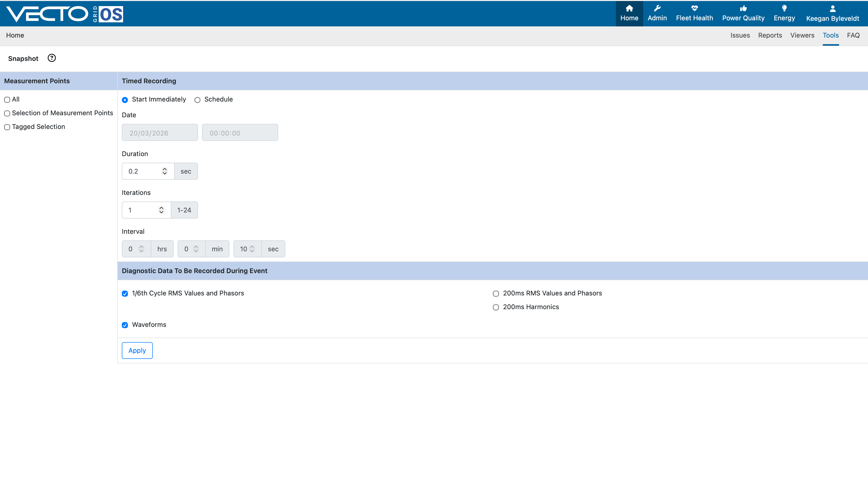Click the date field showing 20/03/2026

pyautogui.click(x=160, y=132)
